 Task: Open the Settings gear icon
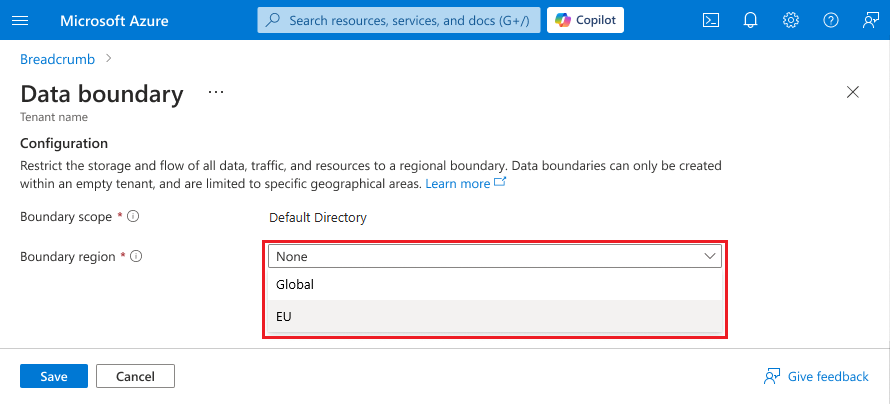[791, 20]
